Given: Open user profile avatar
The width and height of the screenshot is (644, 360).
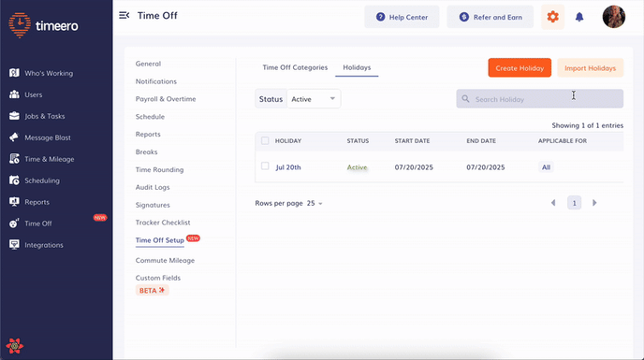Looking at the screenshot, I should point(614,17).
